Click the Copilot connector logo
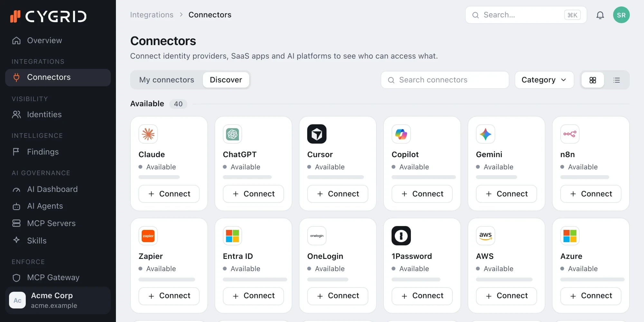This screenshot has height=322, width=644. click(401, 134)
